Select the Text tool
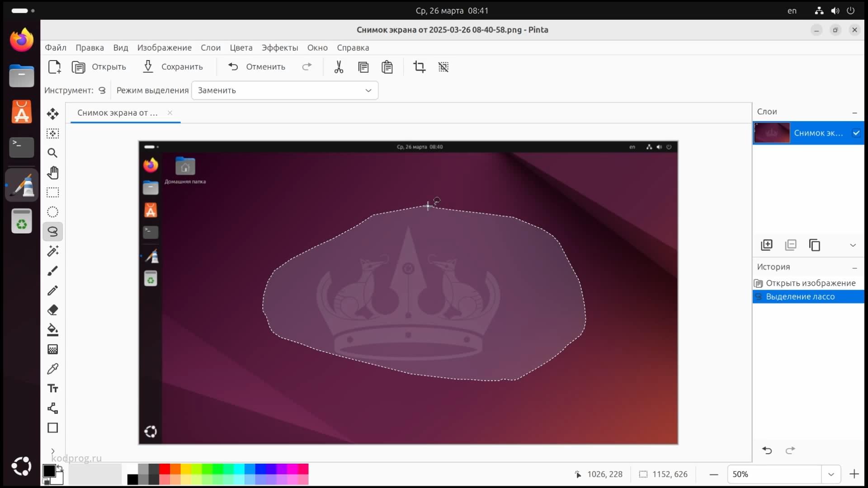868x488 pixels. click(52, 389)
